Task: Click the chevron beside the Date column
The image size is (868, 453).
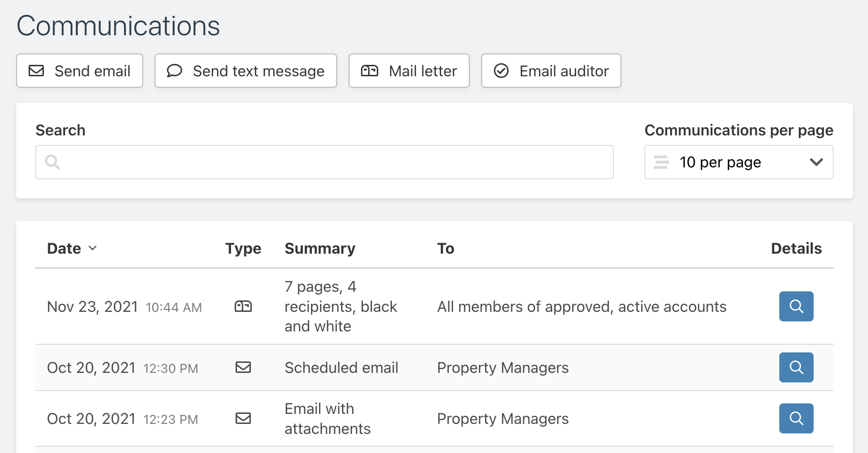Action: click(93, 248)
